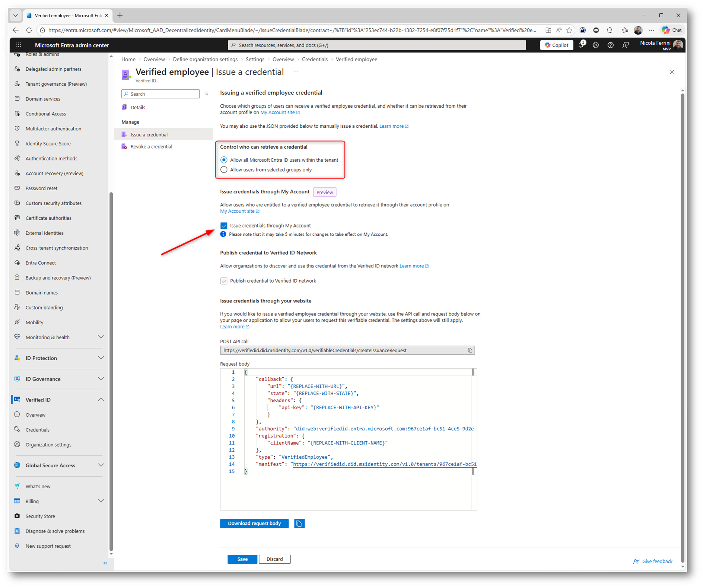Open Nicola Ferrini account avatar
Screen dimensions: 703x588
678,45
